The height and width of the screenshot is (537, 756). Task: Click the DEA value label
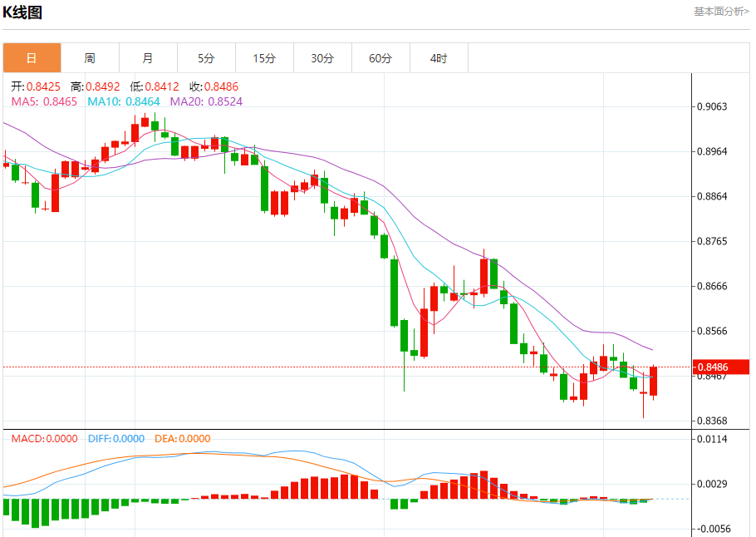pos(182,439)
